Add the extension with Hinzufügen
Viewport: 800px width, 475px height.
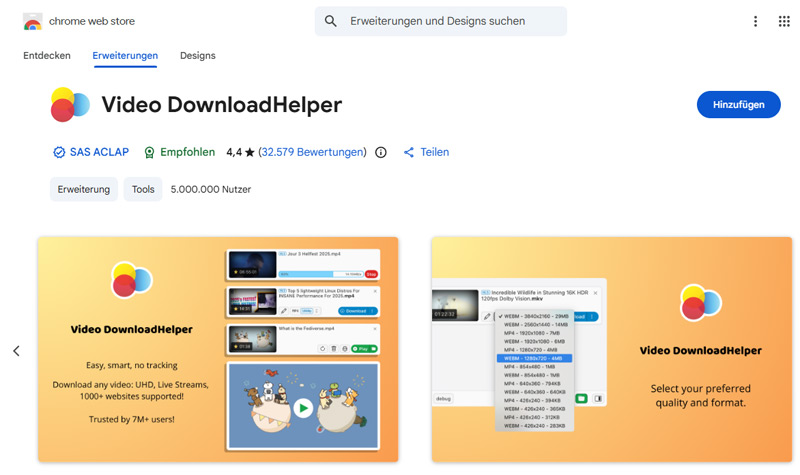coord(738,105)
